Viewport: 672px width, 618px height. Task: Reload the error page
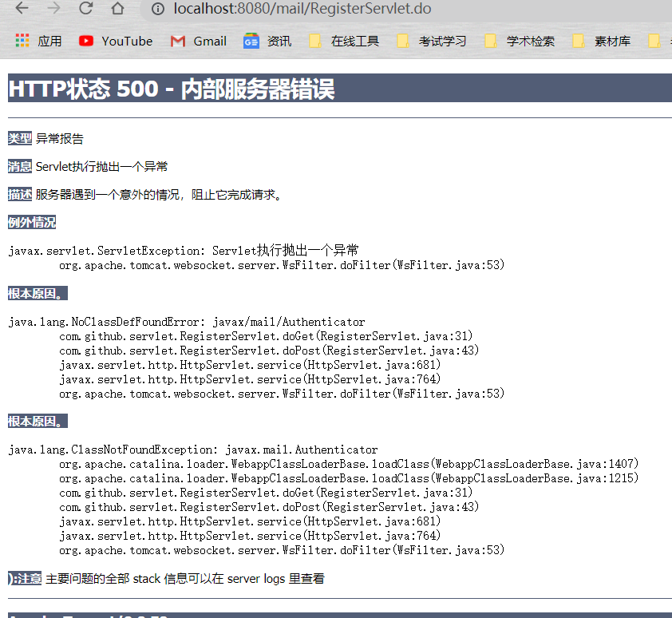[x=85, y=9]
